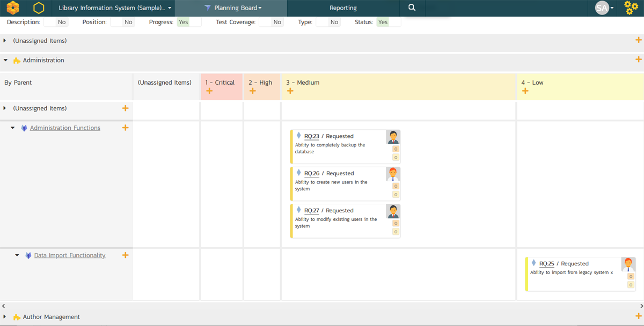
Task: Collapse the Administration section
Action: click(x=5, y=61)
